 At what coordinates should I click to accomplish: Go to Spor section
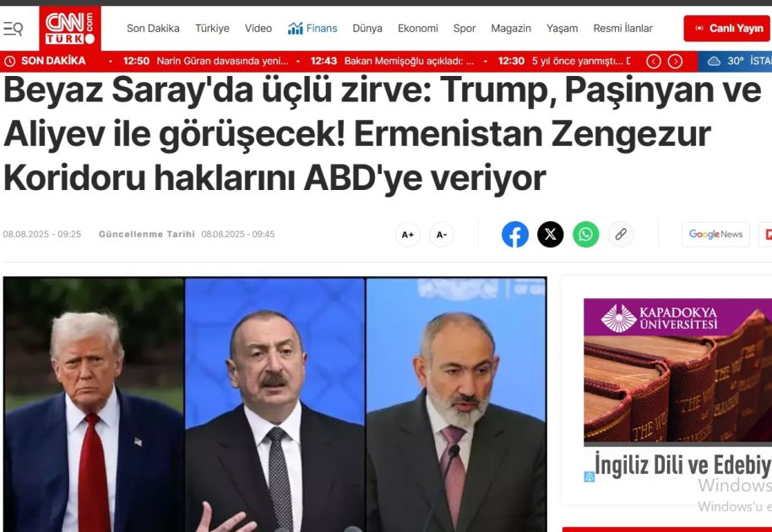point(465,29)
